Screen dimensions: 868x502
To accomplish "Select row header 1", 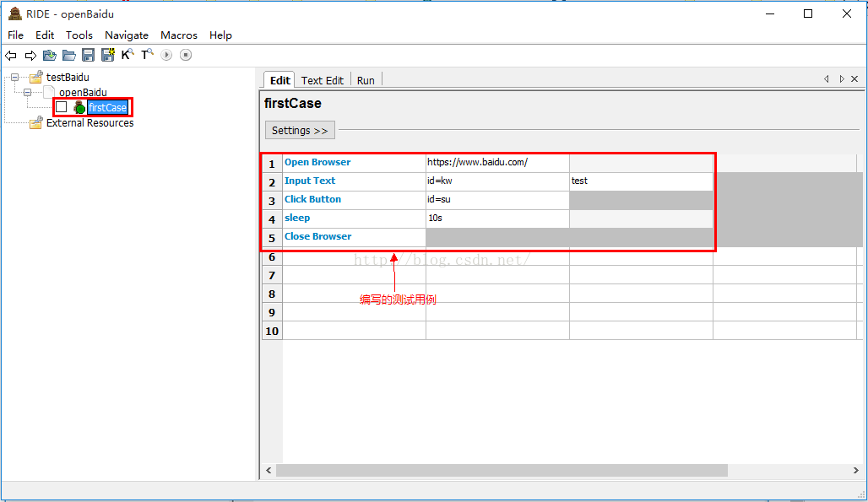I will click(x=272, y=164).
